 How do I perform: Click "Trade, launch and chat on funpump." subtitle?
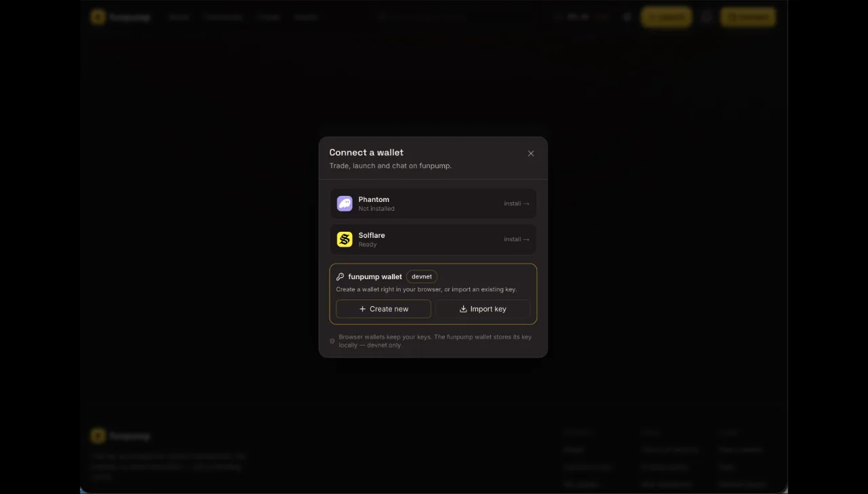click(391, 165)
